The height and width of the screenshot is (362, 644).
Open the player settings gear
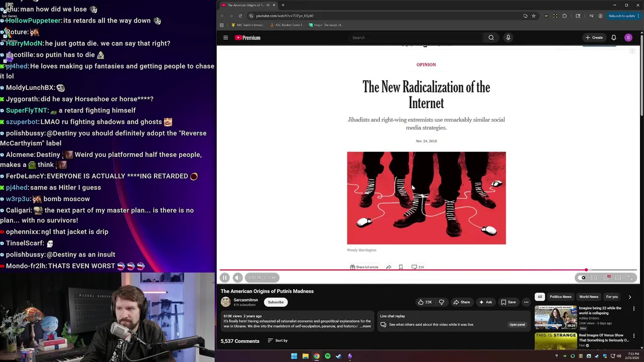tap(606, 278)
